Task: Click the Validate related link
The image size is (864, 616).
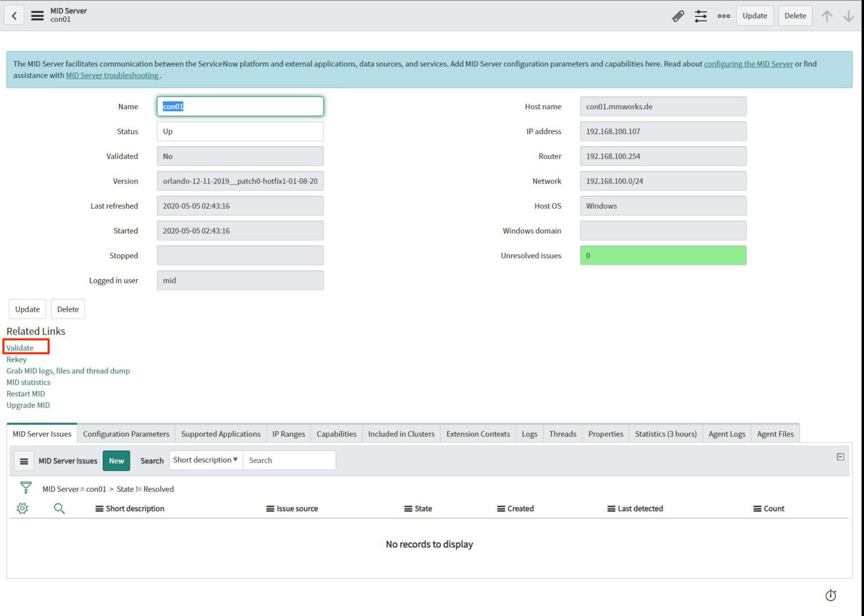Action: coord(19,348)
